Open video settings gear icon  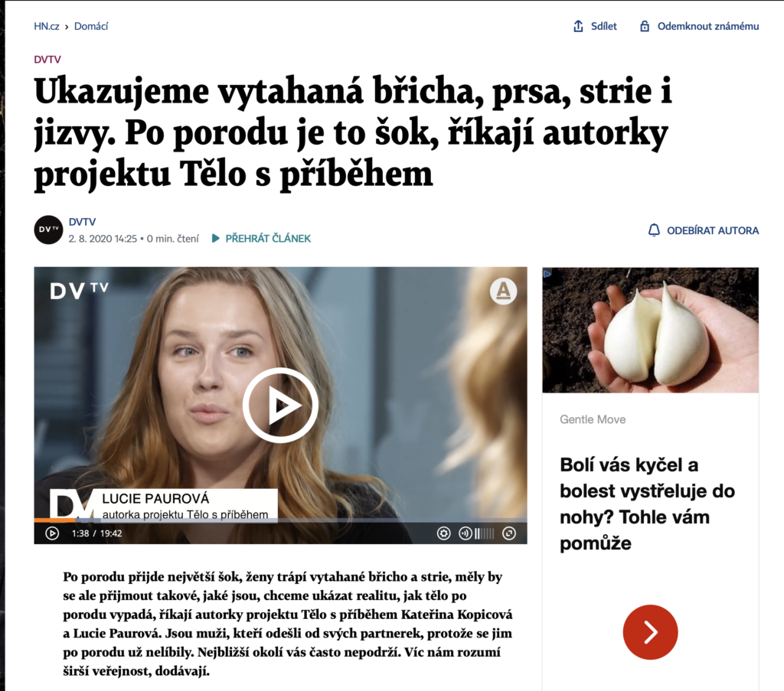pos(443,533)
